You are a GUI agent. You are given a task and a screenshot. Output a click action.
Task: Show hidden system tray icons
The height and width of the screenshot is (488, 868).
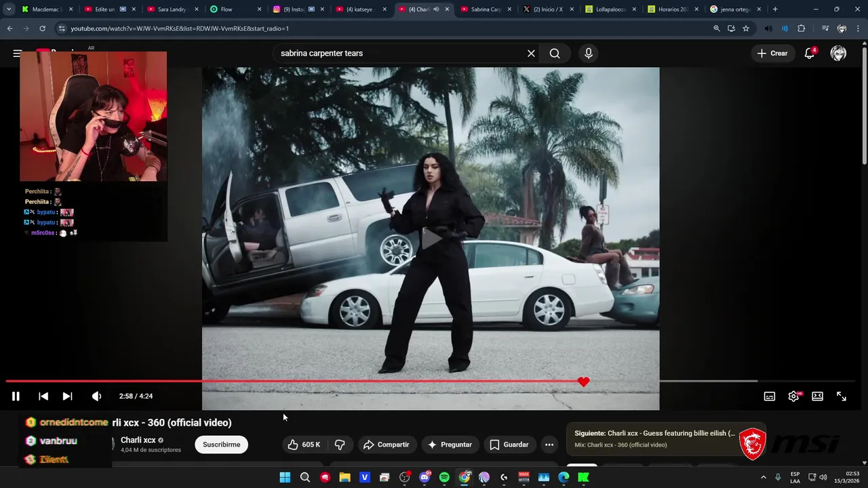click(763, 477)
